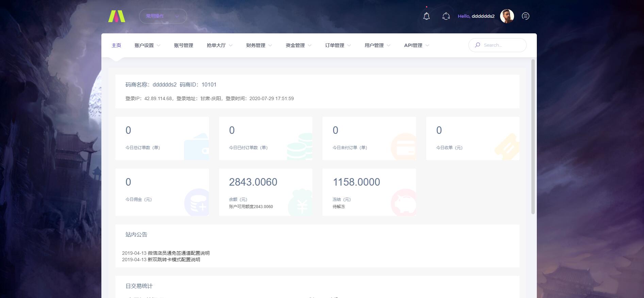Open 微信店员通免签通道配置说明 announcement
The image size is (644, 298).
(x=179, y=253)
